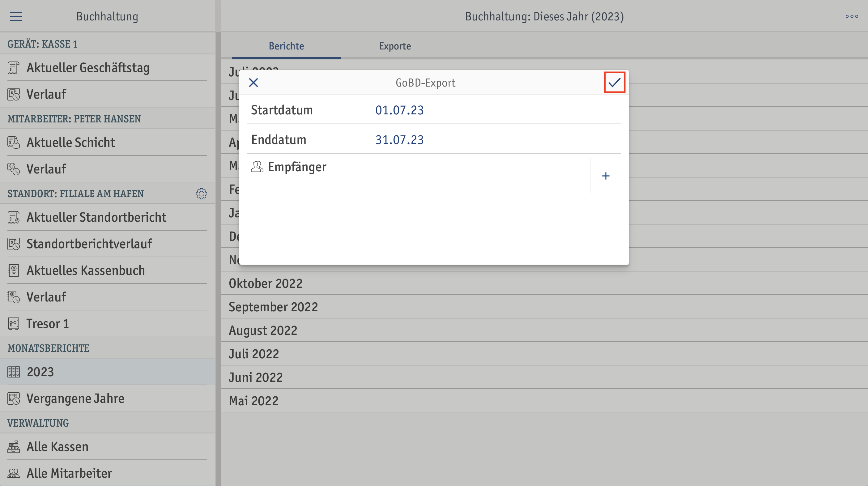
Task: Switch to the Berichte tab
Action: 286,46
